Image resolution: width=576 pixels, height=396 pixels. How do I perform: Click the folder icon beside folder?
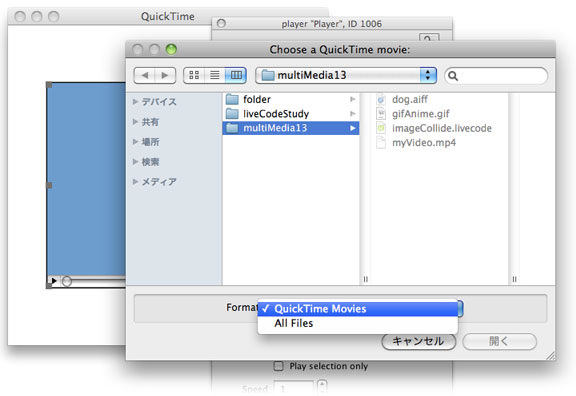[232, 99]
